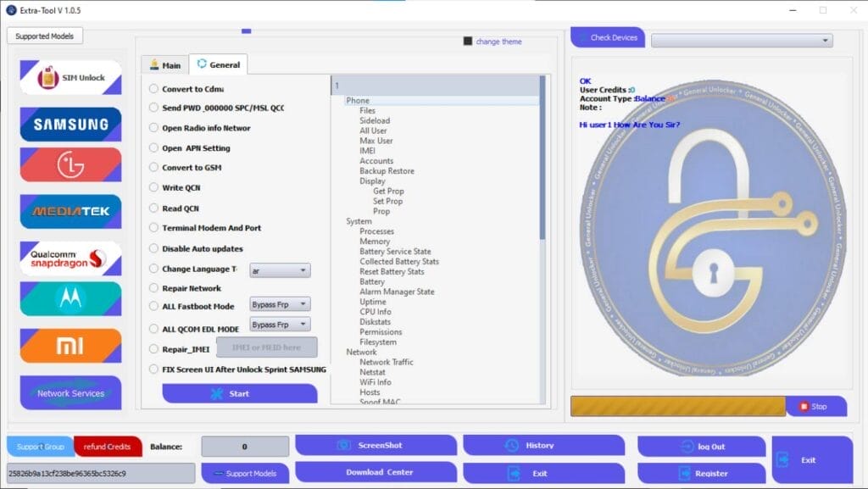Screen dimensions: 868x489
Task: Open the MediaTek section
Action: 70,211
